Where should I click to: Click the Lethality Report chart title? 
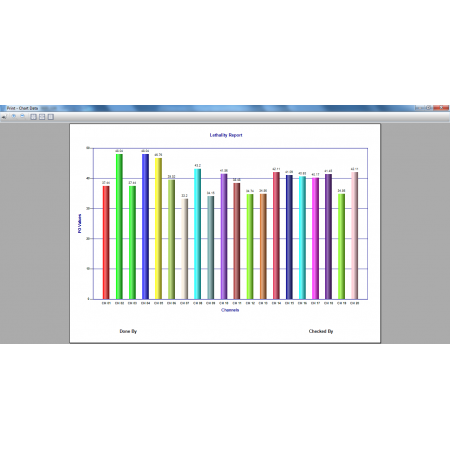226,135
